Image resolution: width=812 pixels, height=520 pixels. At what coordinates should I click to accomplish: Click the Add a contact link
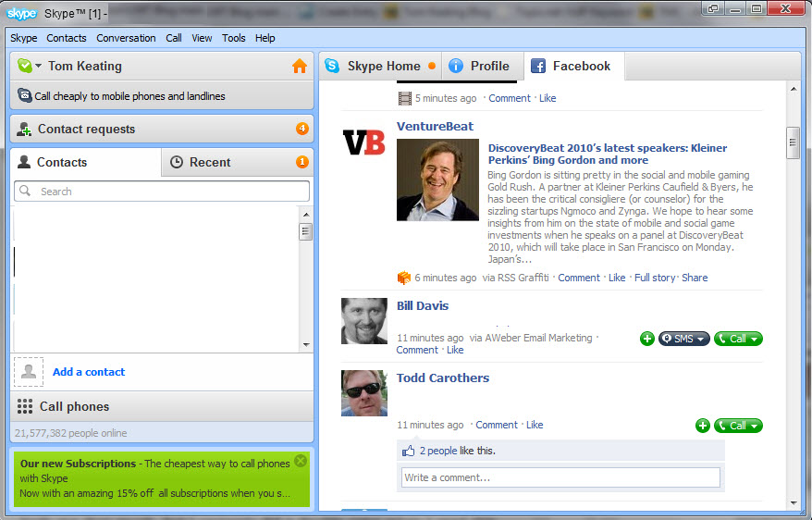(x=89, y=372)
